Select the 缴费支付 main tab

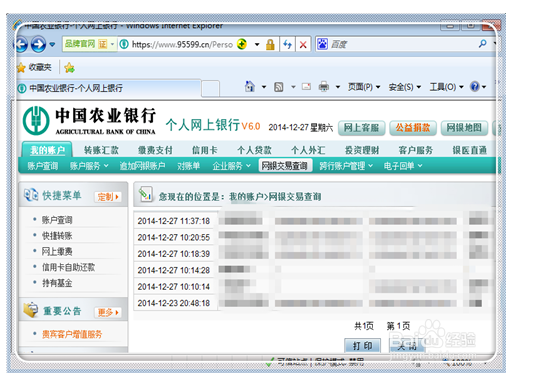[155, 150]
